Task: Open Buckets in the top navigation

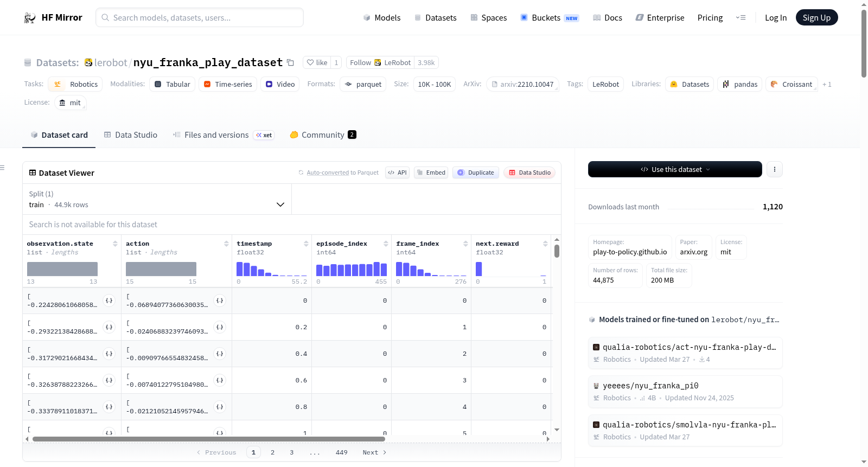Action: coord(550,18)
